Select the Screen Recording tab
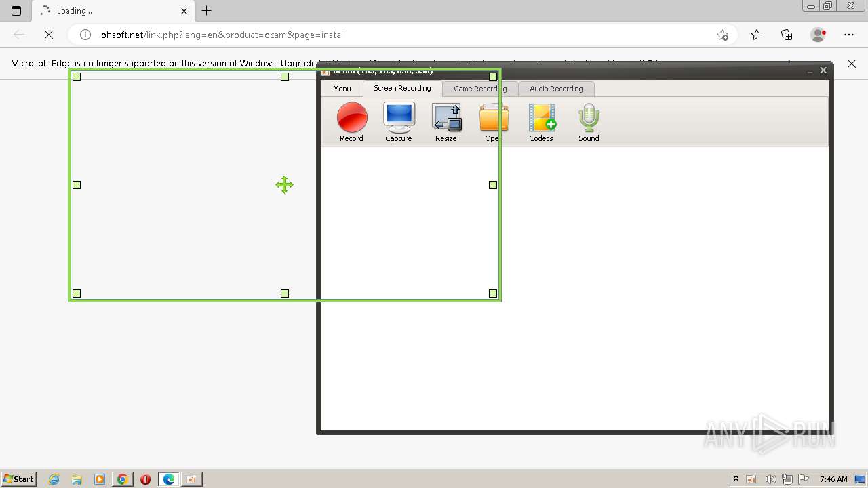Image resolution: width=868 pixels, height=488 pixels. 402,88
